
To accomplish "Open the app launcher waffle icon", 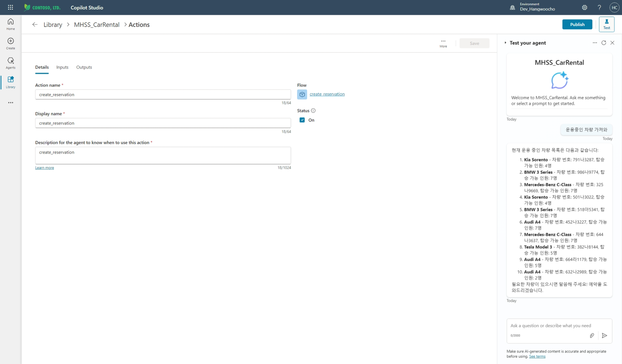I will click(10, 7).
